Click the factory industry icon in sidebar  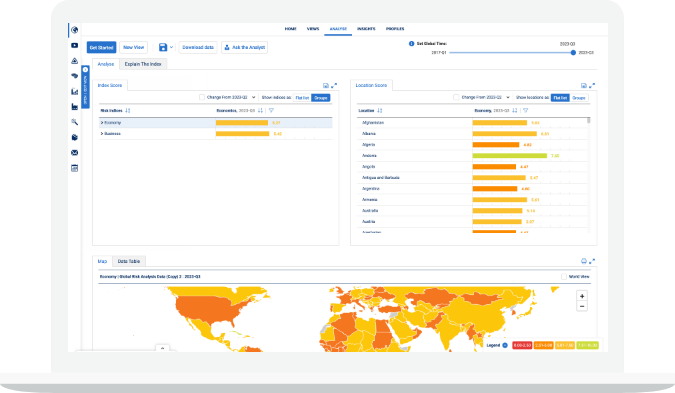(x=74, y=107)
